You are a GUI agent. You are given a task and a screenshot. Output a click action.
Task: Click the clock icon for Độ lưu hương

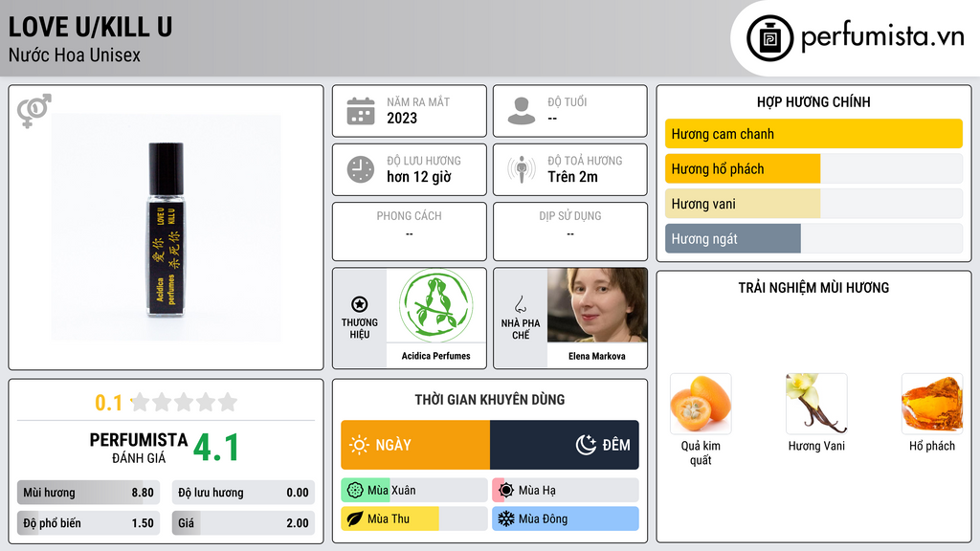[x=361, y=169]
